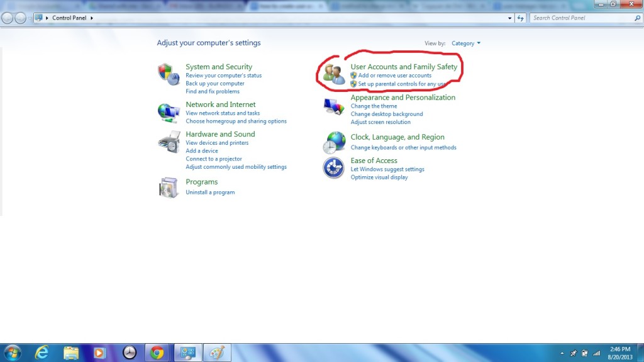Viewport: 644px width, 362px height.
Task: Click the taskbar clock showing 2:46 PM
Action: (x=620, y=353)
